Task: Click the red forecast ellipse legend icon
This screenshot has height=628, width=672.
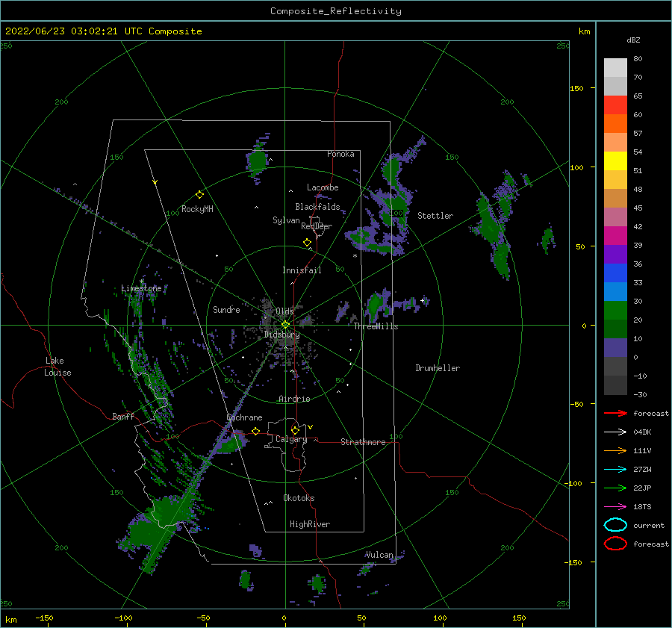Action: pyautogui.click(x=615, y=544)
